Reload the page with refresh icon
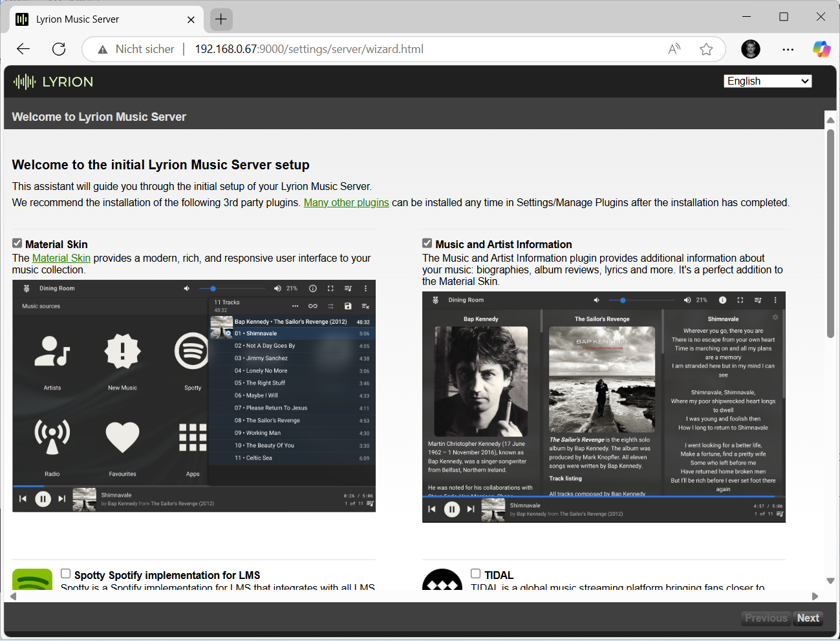Image resolution: width=840 pixels, height=641 pixels. coord(59,49)
